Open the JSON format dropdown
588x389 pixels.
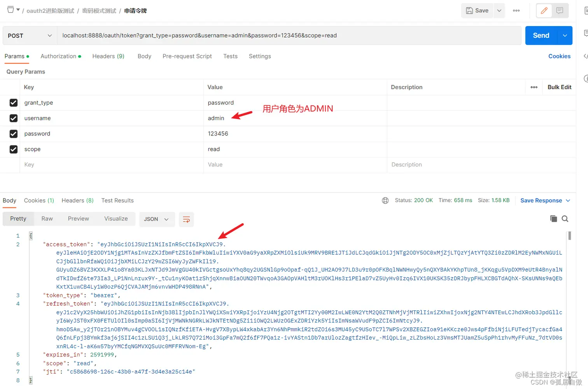[157, 219]
